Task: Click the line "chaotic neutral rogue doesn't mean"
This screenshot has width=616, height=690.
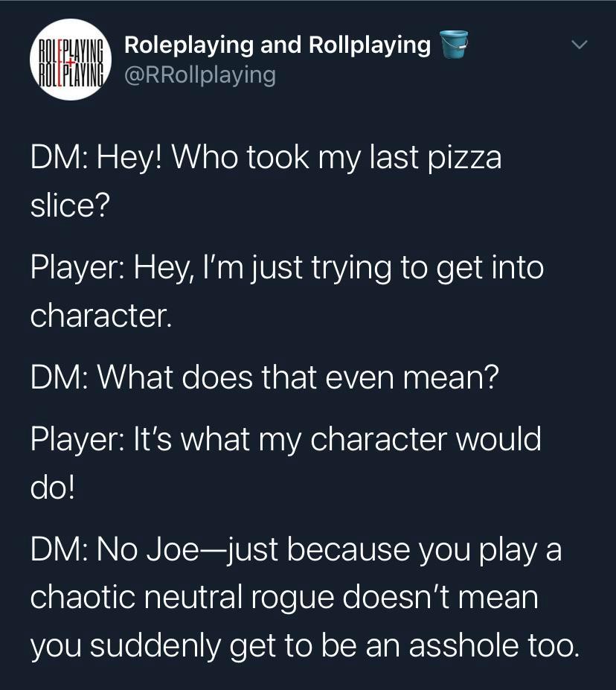Action: [283, 598]
